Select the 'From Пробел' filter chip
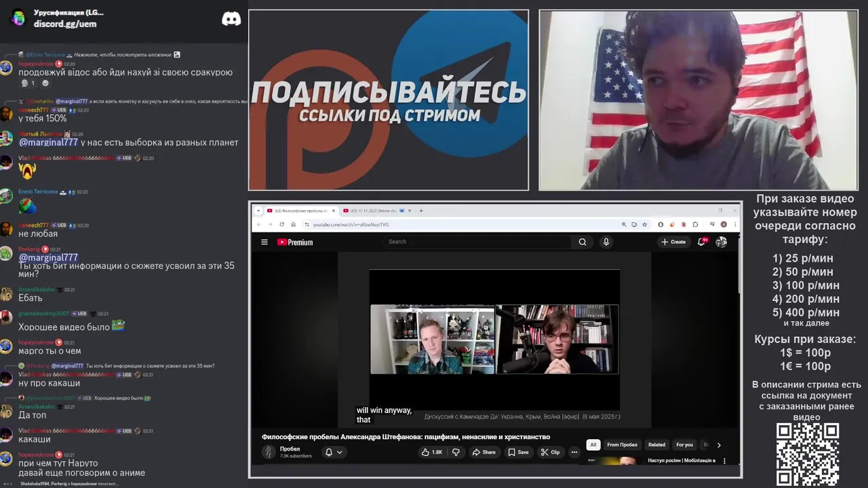 click(622, 445)
